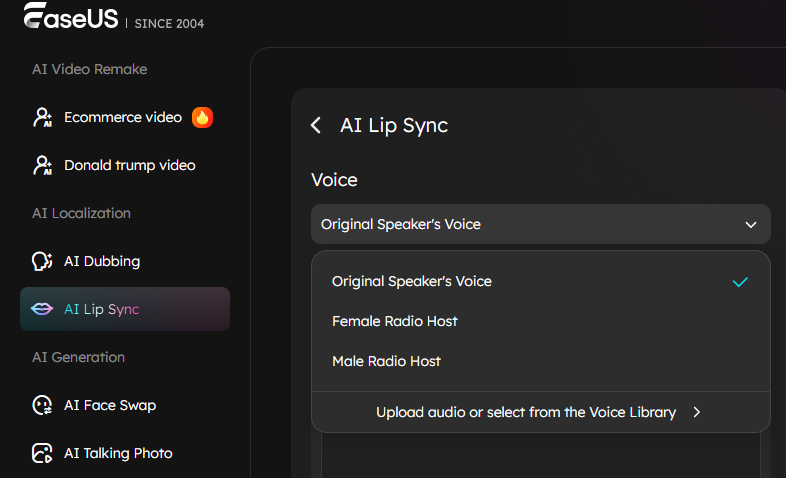
Task: Click the AI Face Swap face icon
Action: [42, 405]
